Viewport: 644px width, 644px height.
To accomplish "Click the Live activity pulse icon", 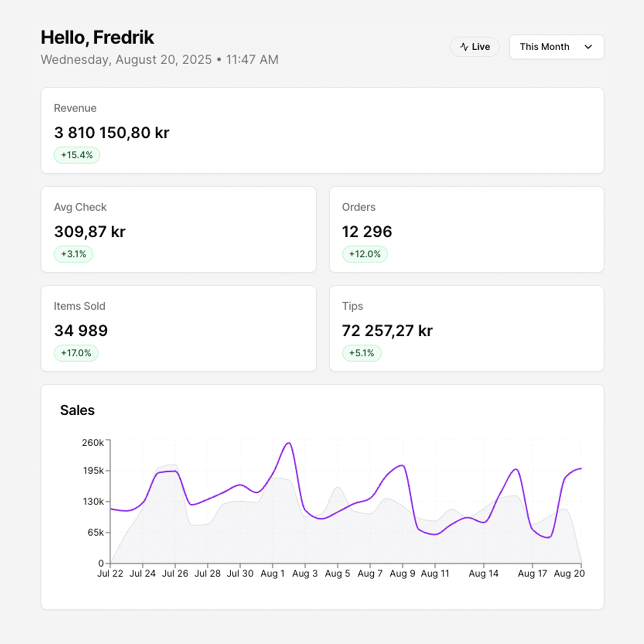I will click(x=464, y=47).
